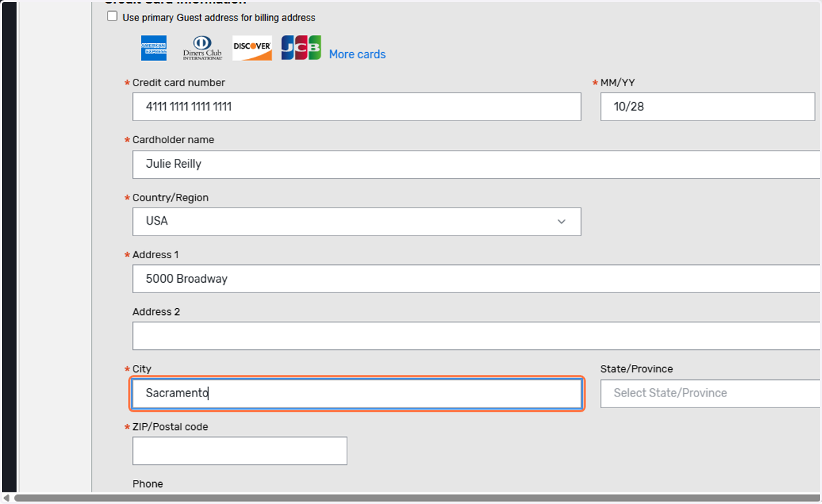Viewport: 822px width, 504px height.
Task: Click the Cardholder name field
Action: 477,164
